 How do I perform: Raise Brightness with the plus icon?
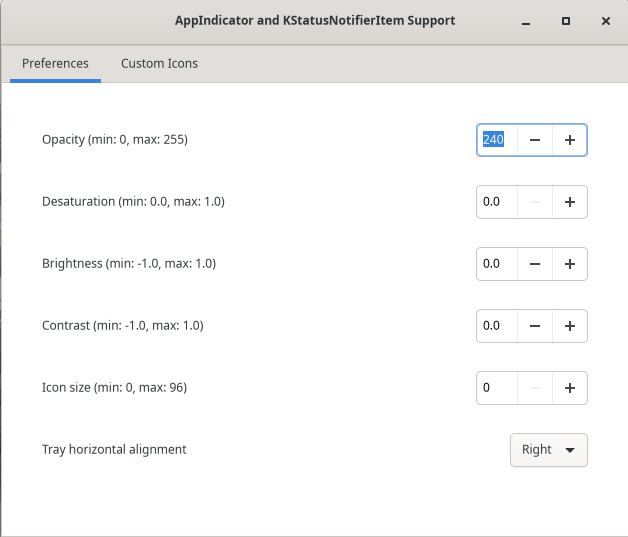tap(570, 264)
